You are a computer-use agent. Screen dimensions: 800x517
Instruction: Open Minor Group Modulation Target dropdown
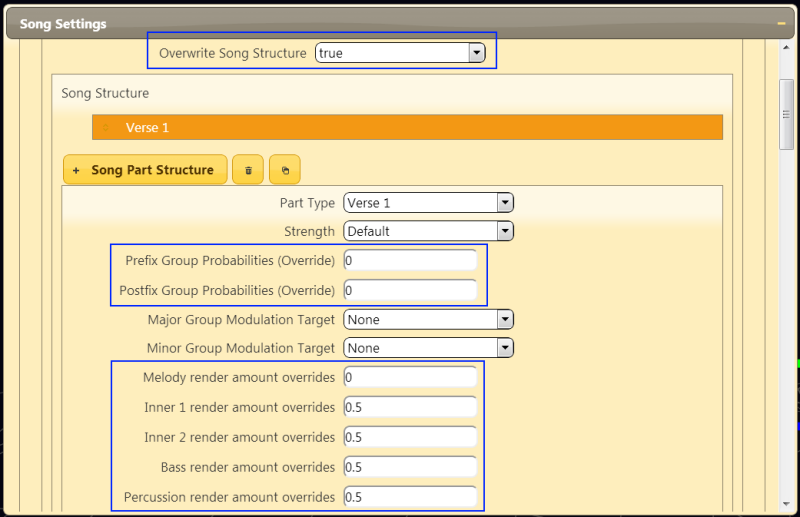(429, 348)
